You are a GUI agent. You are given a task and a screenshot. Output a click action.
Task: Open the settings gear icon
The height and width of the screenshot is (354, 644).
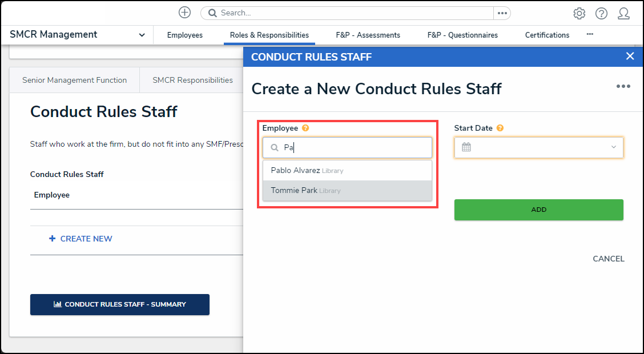tap(579, 13)
